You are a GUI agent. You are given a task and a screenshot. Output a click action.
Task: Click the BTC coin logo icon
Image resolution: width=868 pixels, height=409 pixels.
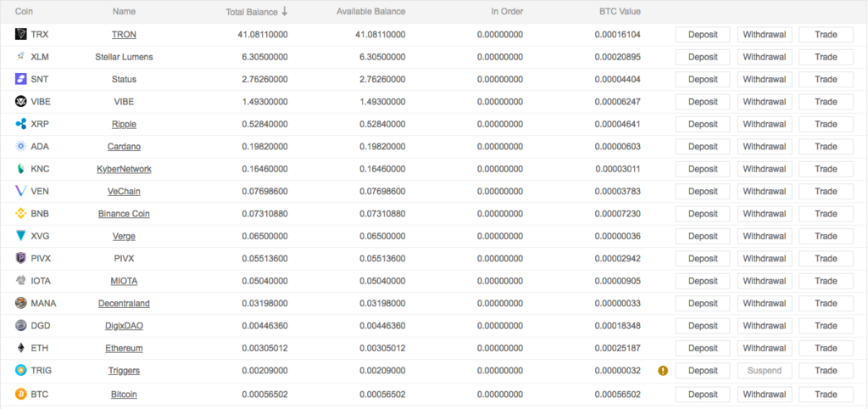tap(21, 395)
